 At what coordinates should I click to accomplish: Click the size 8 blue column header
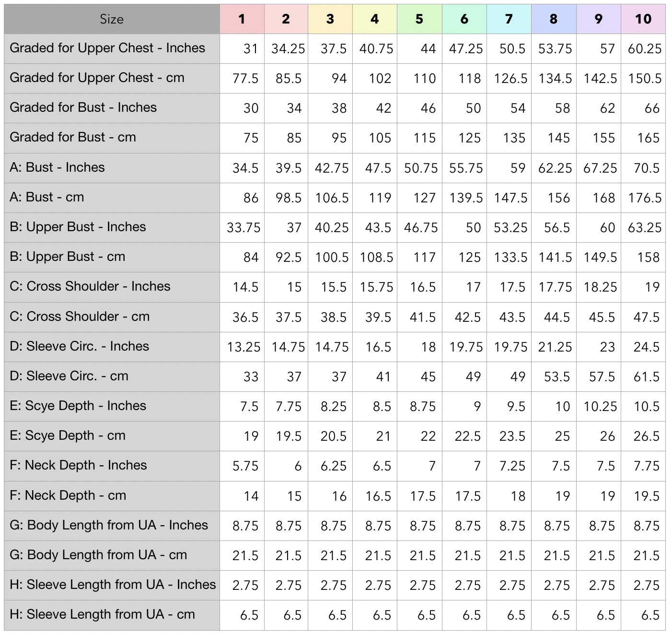tap(554, 19)
